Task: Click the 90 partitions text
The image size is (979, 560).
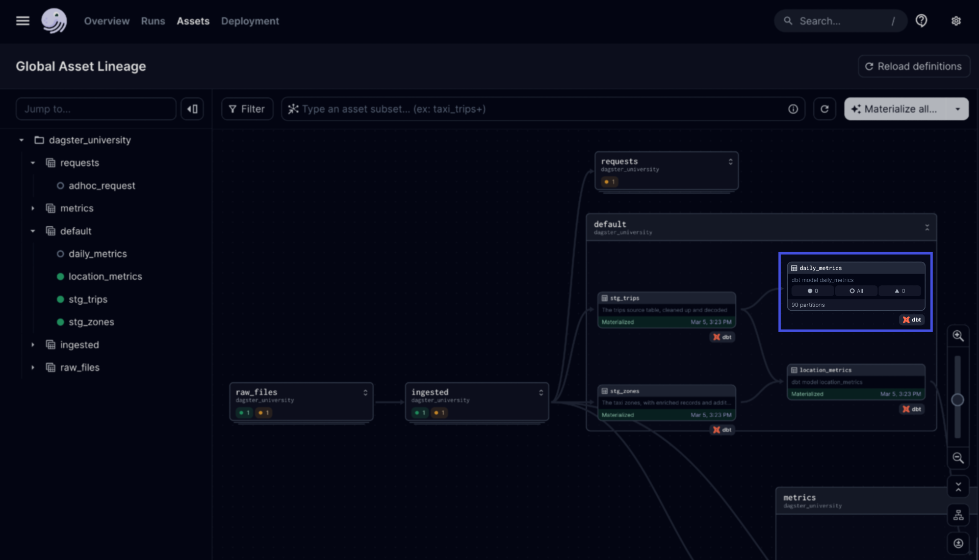Action: 808,305
